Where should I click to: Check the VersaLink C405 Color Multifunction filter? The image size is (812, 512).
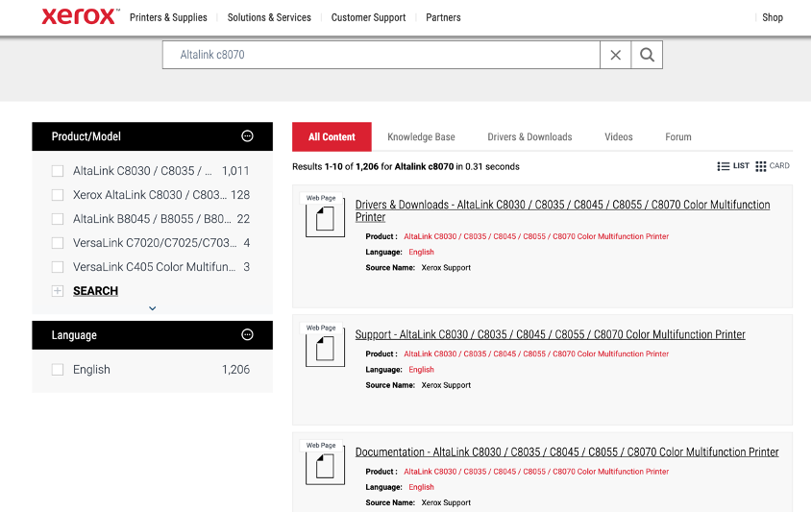58,267
